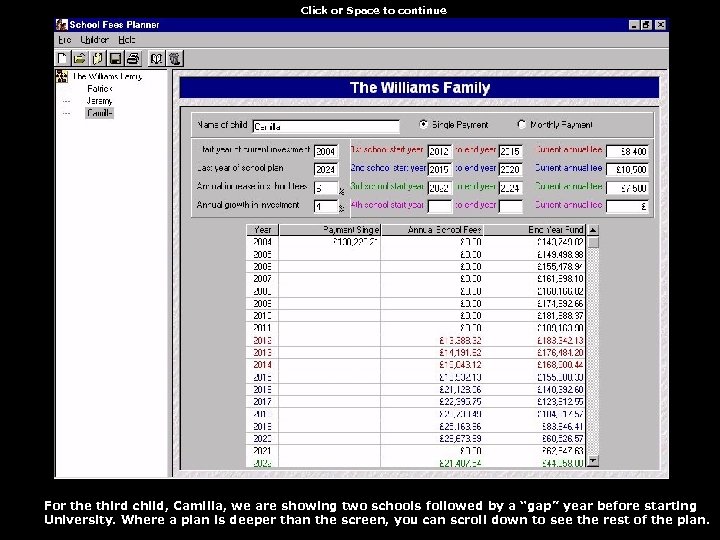Click the 3rd school current annual fee field
720x540 pixels.
627,187
